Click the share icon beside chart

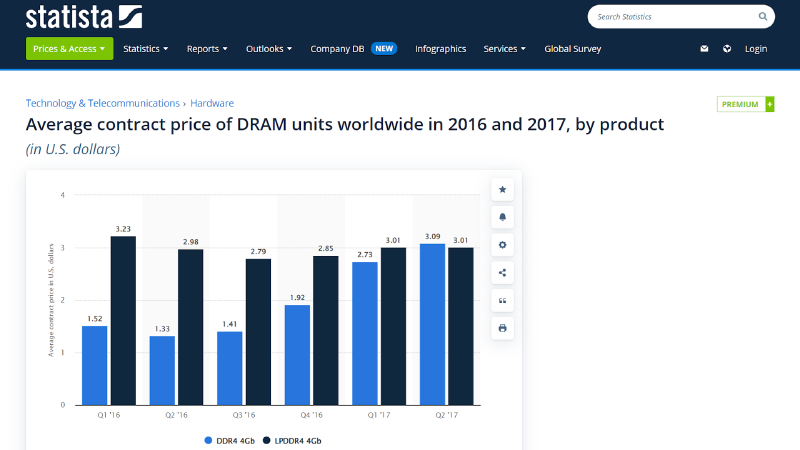click(x=502, y=273)
